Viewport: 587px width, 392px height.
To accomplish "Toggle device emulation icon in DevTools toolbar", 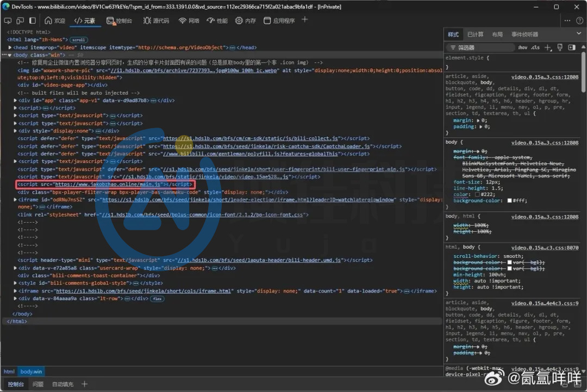I will point(20,21).
